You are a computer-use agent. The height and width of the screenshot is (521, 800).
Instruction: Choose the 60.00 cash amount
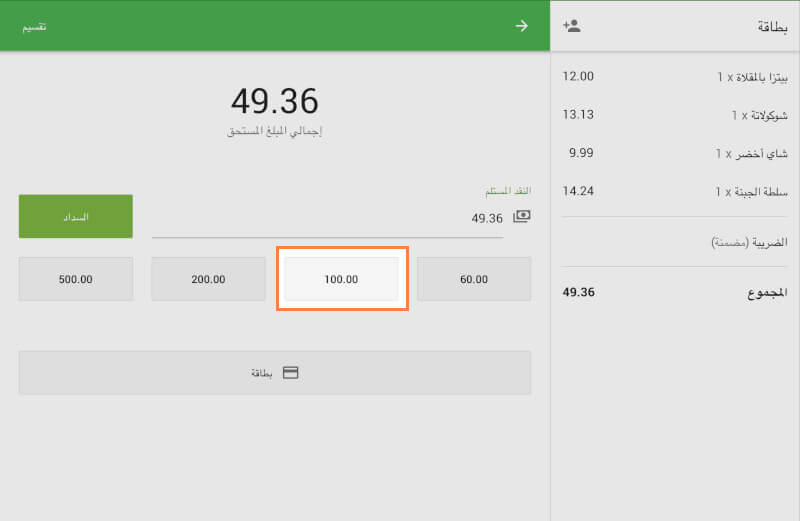474,279
